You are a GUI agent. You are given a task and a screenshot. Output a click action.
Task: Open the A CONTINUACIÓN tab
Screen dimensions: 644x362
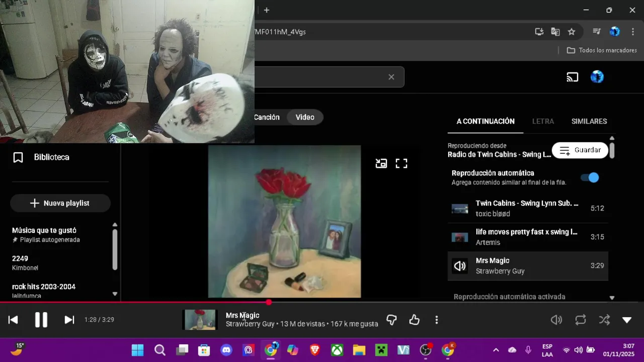click(x=486, y=121)
